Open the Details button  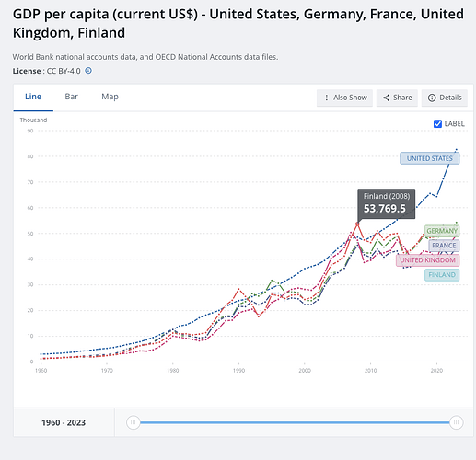click(445, 98)
